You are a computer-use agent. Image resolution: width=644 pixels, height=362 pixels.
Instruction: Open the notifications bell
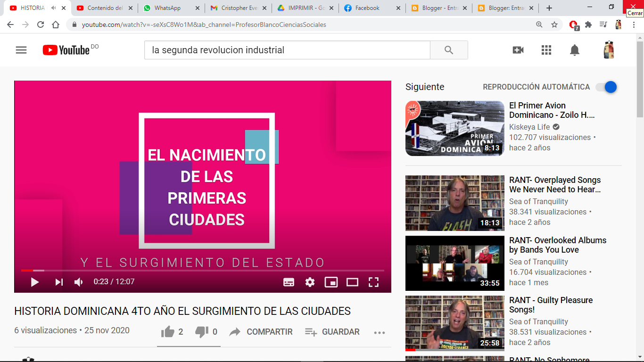click(x=575, y=50)
